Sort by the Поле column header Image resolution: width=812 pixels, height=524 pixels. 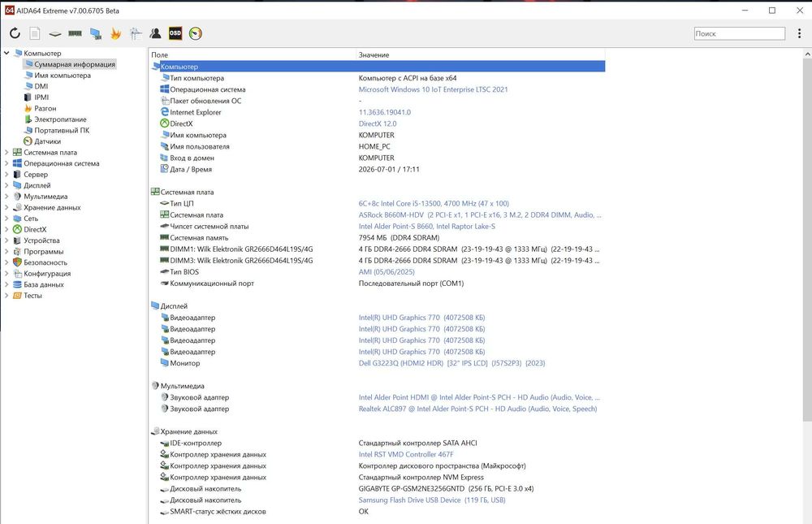point(253,54)
